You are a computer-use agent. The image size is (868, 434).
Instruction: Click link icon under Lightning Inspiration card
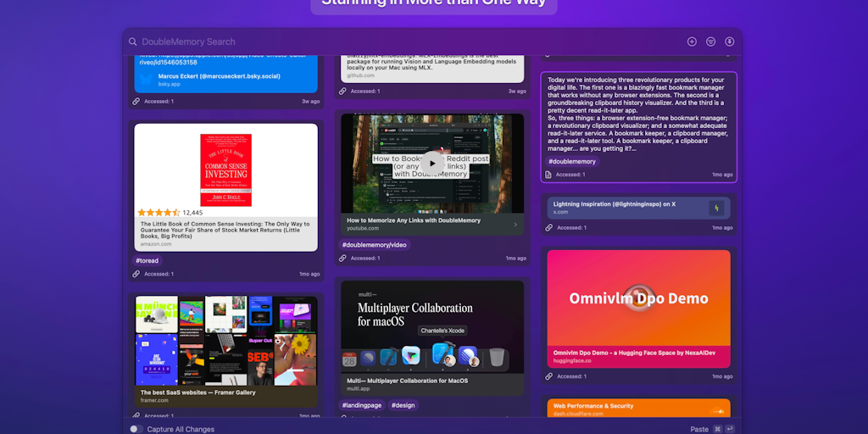pos(548,227)
